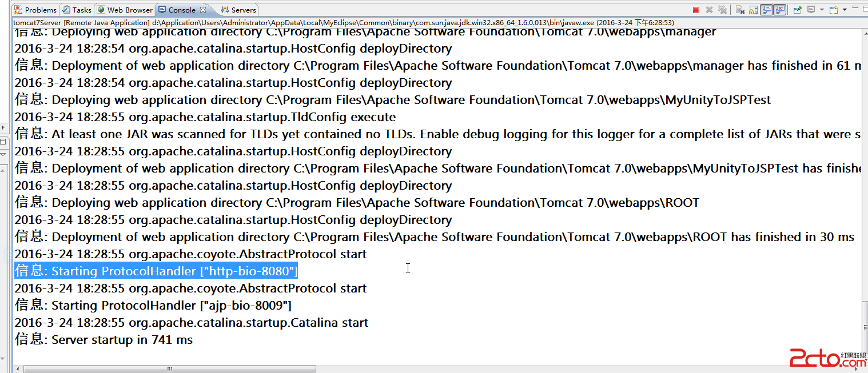Image resolution: width=868 pixels, height=373 pixels.
Task: Switch to the Web Browser tab
Action: coord(125,10)
